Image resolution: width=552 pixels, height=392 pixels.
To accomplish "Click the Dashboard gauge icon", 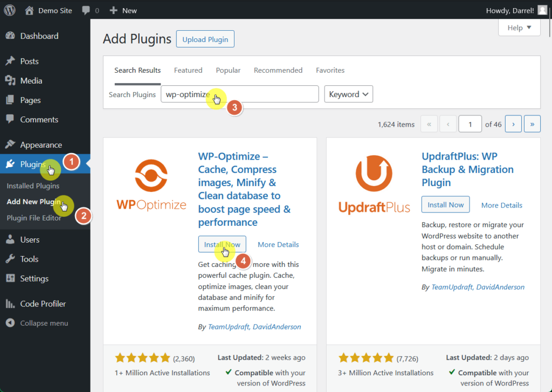I will click(x=10, y=36).
